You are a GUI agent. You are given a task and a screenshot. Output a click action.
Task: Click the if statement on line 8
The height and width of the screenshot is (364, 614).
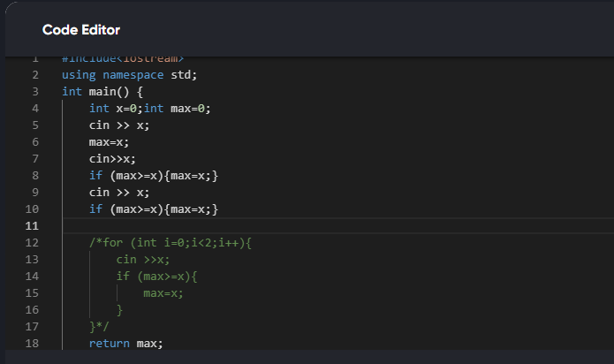click(x=153, y=176)
